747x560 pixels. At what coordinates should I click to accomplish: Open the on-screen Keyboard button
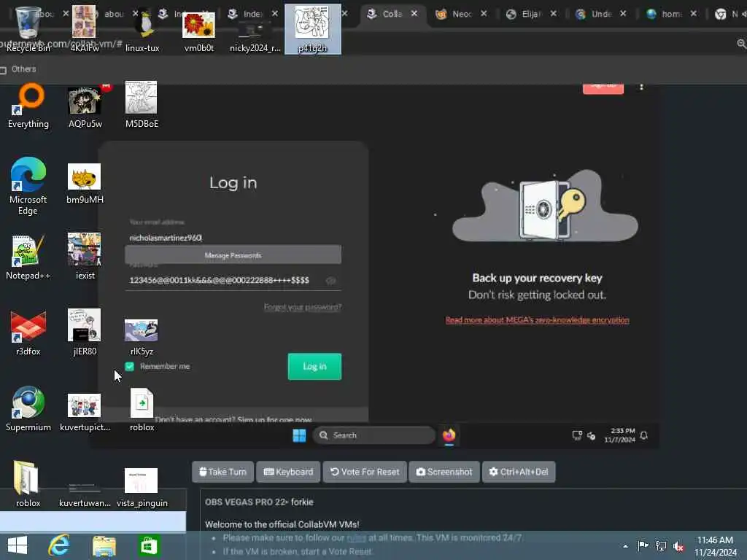coord(288,472)
